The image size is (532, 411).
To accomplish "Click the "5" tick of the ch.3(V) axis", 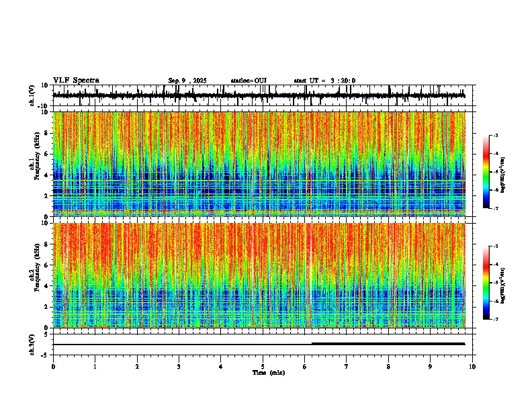I will (x=46, y=334).
